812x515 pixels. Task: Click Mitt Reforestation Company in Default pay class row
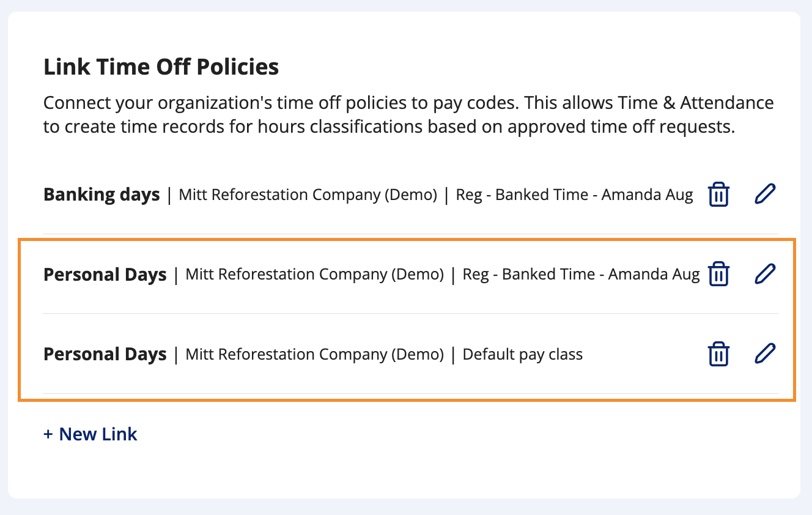[x=315, y=354]
